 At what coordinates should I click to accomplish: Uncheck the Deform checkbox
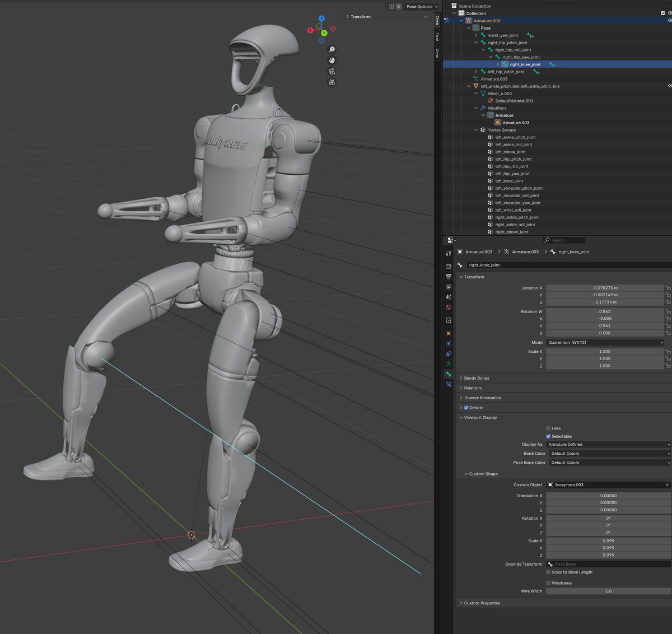tap(466, 408)
